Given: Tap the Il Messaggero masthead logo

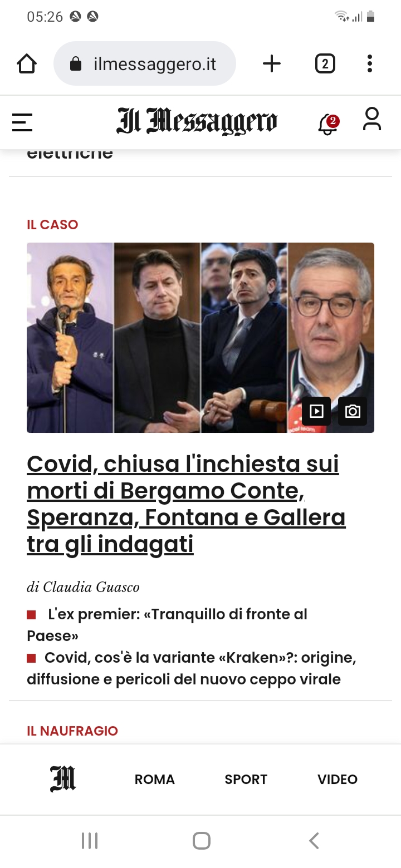Looking at the screenshot, I should tap(197, 122).
